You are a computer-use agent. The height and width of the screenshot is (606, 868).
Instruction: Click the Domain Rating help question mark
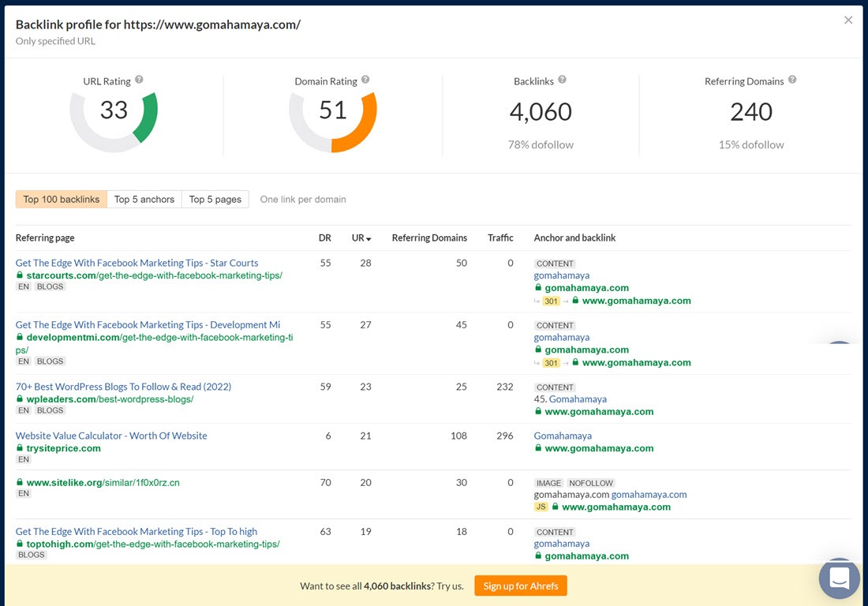[365, 80]
